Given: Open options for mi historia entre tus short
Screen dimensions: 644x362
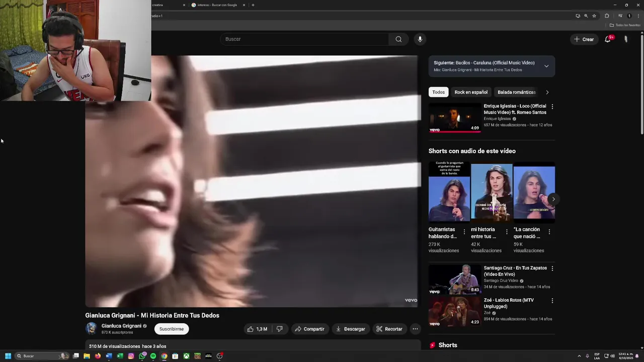Looking at the screenshot, I should (x=507, y=232).
